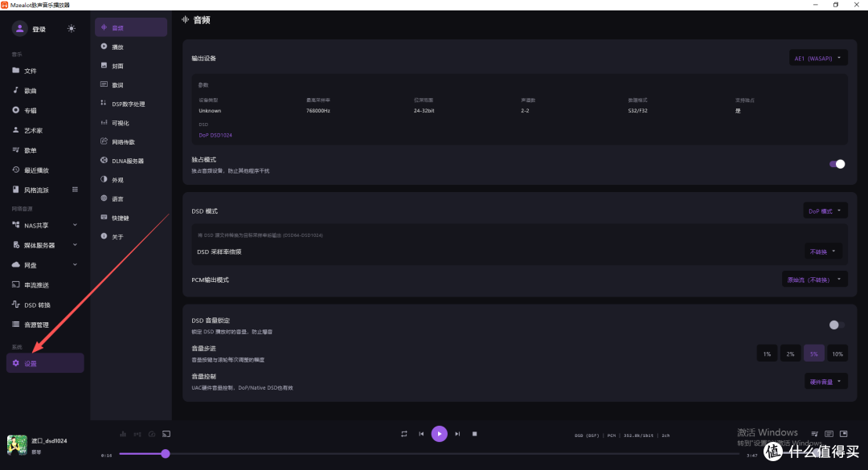Open the play queue icon at bottom right
The width and height of the screenshot is (868, 470).
(814, 434)
